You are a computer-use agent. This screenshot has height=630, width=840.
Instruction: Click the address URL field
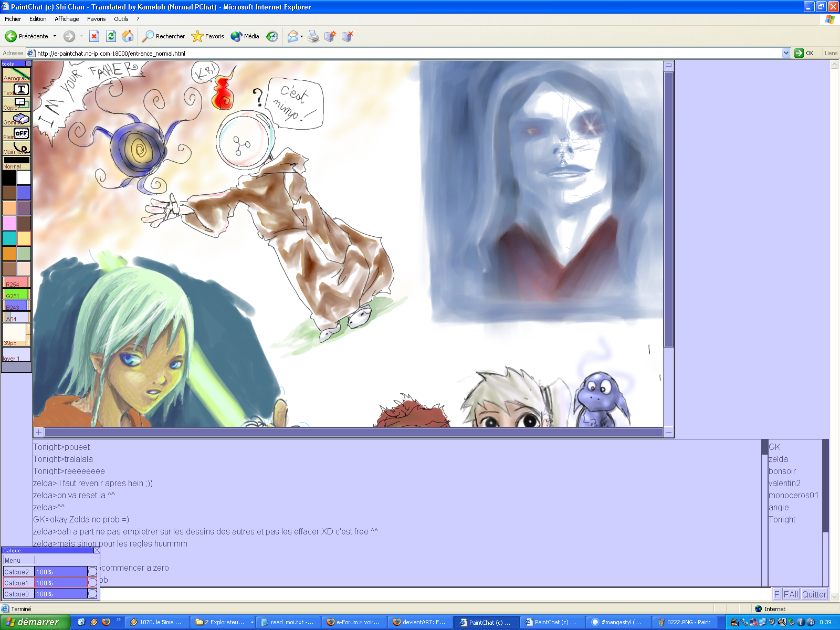pyautogui.click(x=408, y=53)
